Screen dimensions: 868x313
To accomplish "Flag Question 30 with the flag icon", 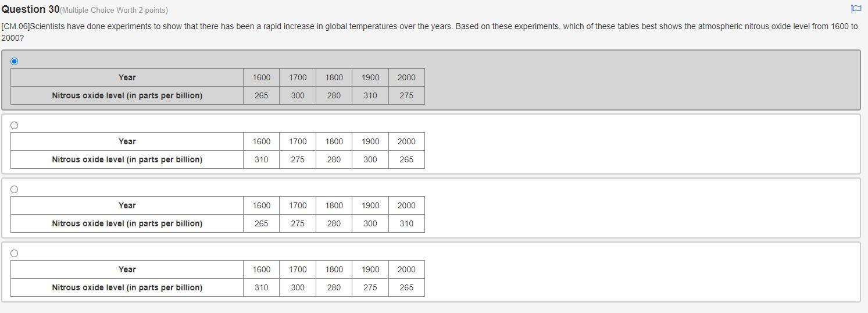I will [x=856, y=9].
